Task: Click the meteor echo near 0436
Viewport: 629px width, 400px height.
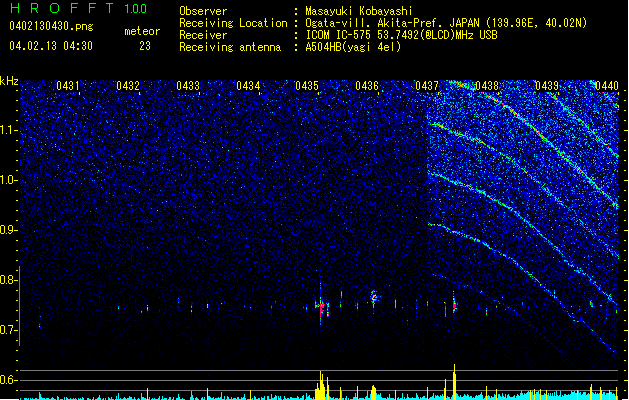Action: coord(374,298)
